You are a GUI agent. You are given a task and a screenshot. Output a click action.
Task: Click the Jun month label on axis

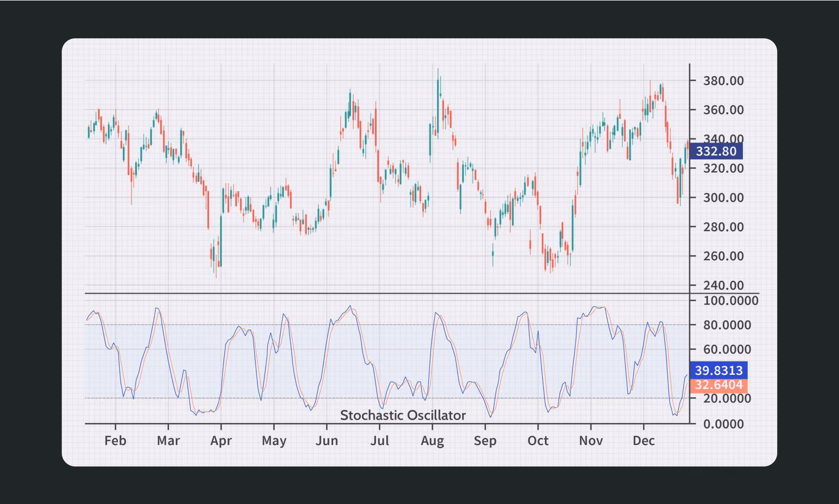(327, 441)
